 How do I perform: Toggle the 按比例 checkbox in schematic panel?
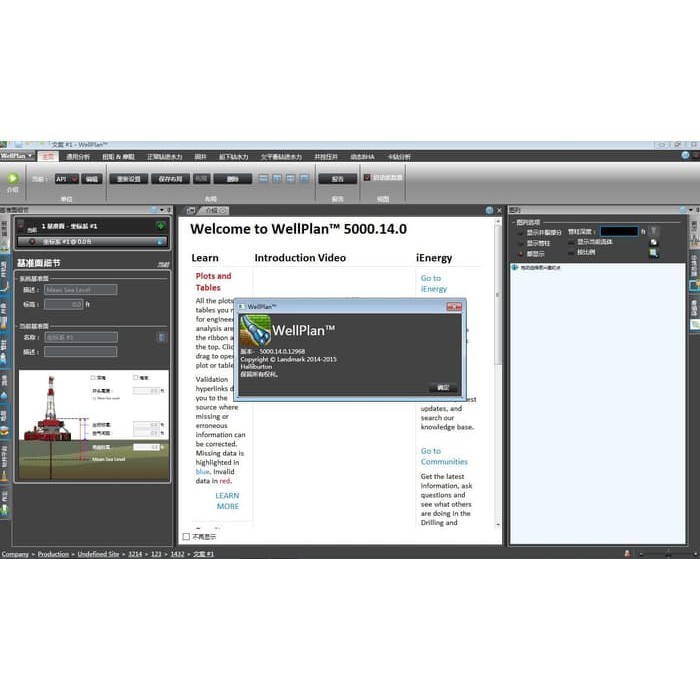click(x=571, y=253)
